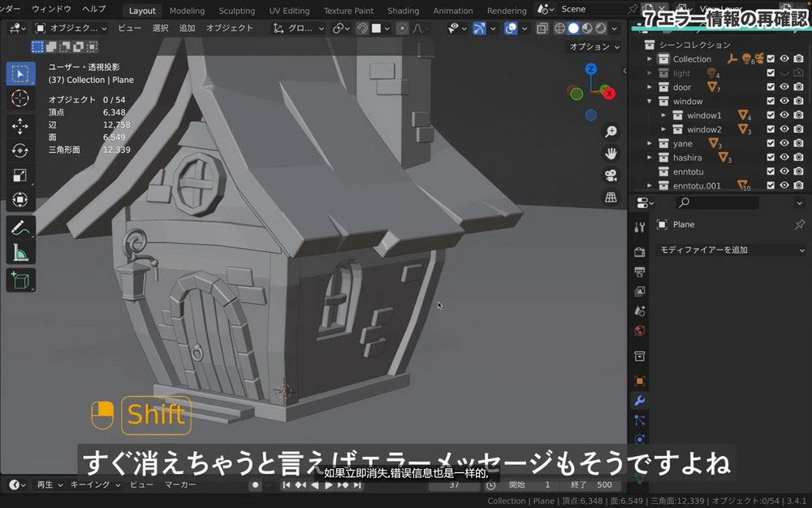Expand the window2 collection in outliner
812x508 pixels.
click(663, 129)
